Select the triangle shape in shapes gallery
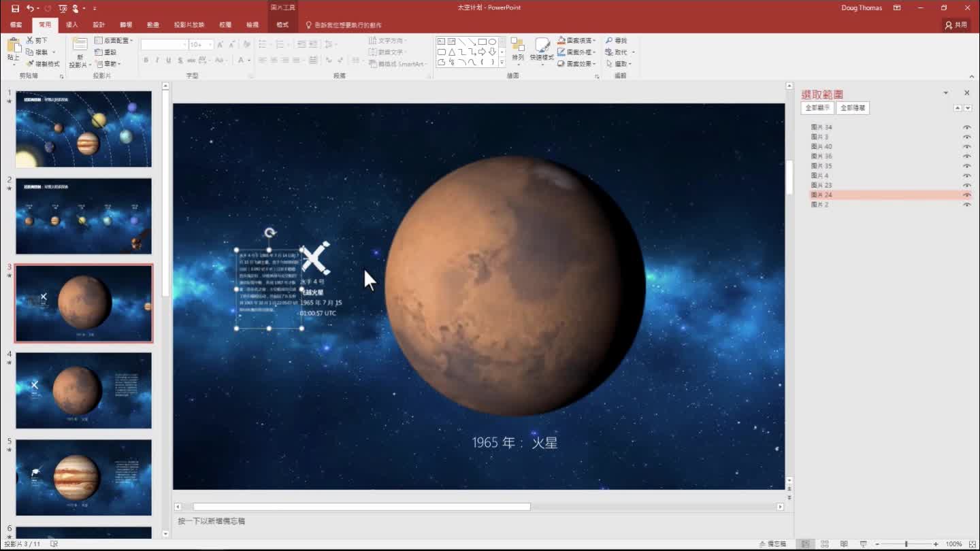This screenshot has height=551, width=980. click(451, 52)
